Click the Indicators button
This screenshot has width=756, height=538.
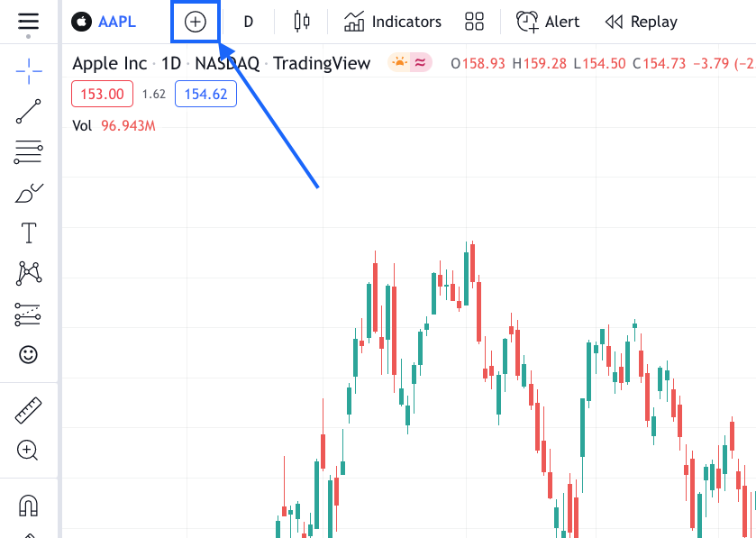click(x=392, y=21)
